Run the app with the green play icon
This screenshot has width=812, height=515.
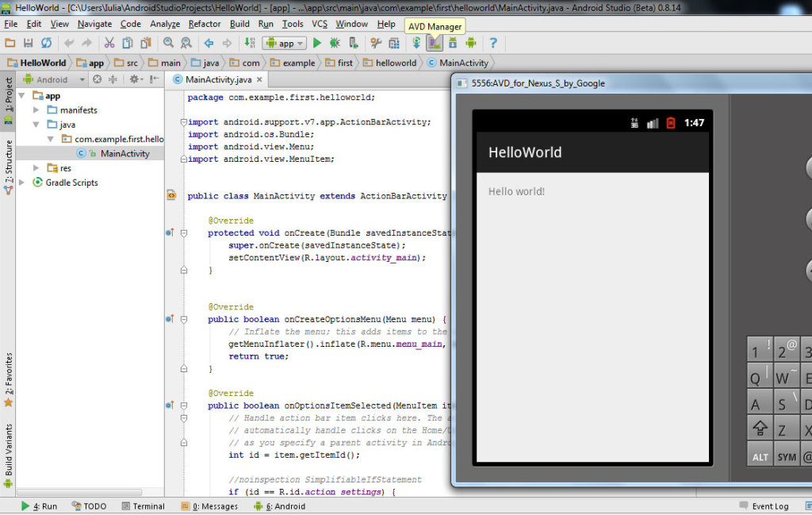point(317,44)
